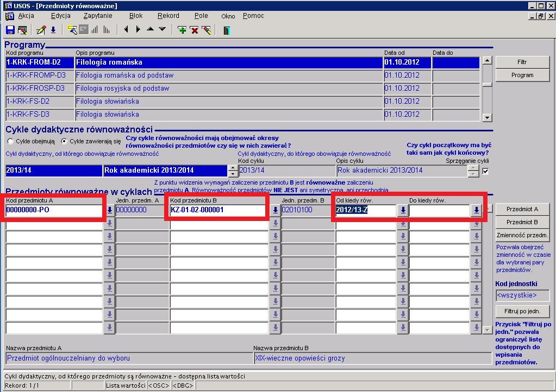Select program row 1-KRK-FS-D3

click(40, 115)
